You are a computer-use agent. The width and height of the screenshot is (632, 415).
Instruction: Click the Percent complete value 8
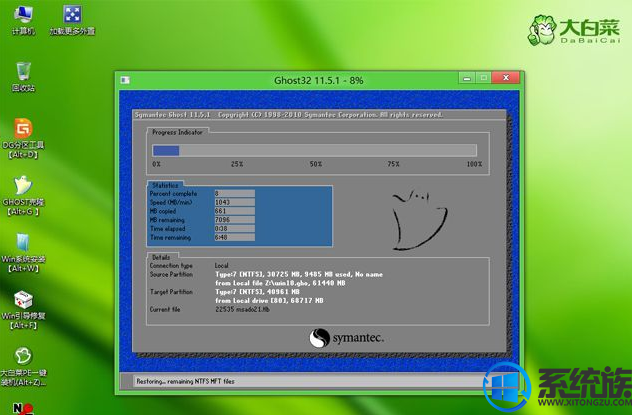click(234, 193)
